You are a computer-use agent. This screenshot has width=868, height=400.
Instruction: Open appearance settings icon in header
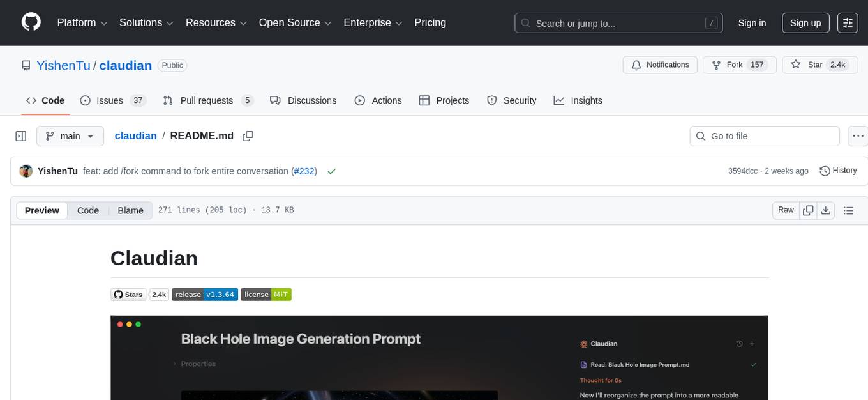click(x=848, y=23)
